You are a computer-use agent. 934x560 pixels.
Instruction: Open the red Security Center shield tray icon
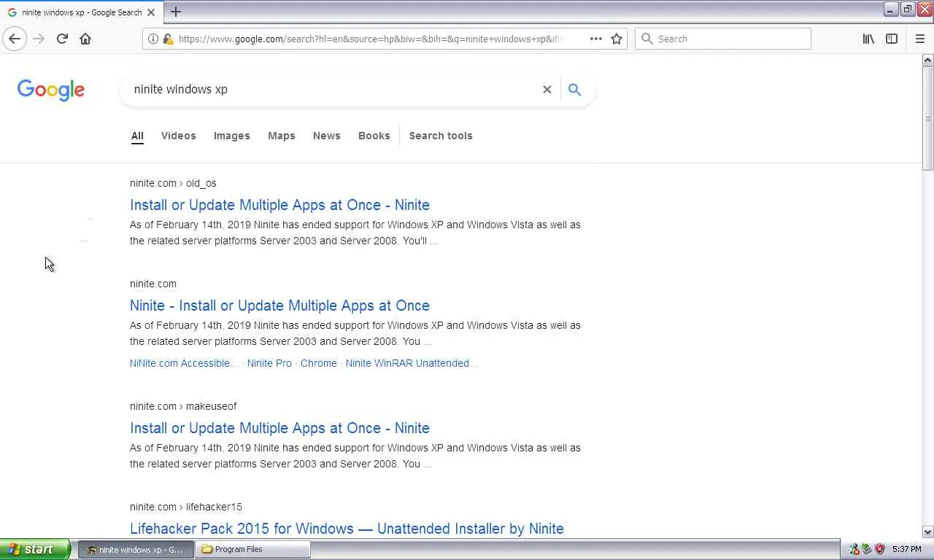pyautogui.click(x=879, y=549)
